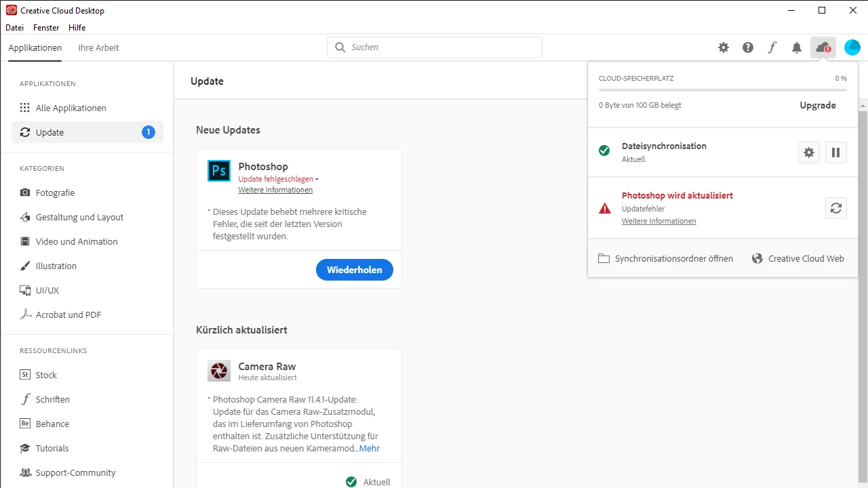Click the Kürzlich aktualisiert heading
The image size is (868, 488).
pos(241,329)
